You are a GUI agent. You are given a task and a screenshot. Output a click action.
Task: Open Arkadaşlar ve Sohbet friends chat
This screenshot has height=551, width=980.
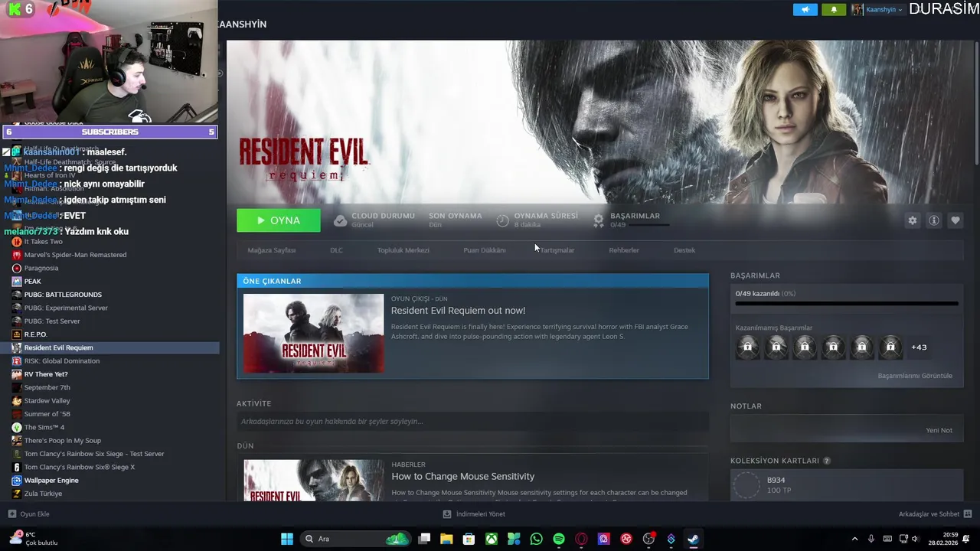(x=935, y=514)
